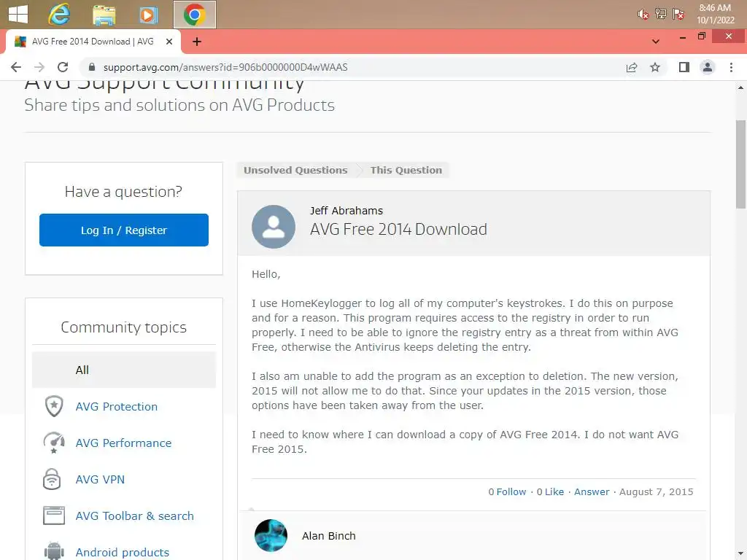Click the AVG Protection shield icon
Viewport: 747px width, 560px height.
coord(54,406)
